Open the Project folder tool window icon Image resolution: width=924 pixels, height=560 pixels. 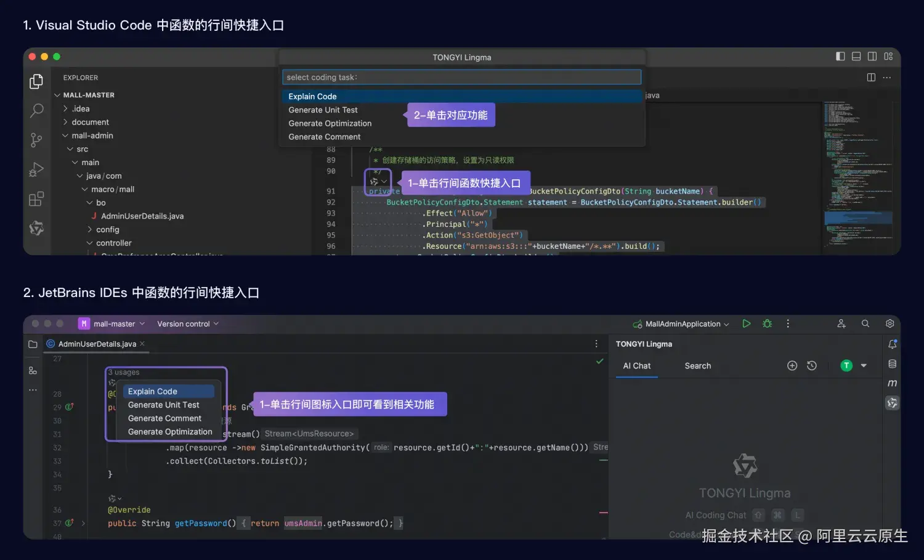pyautogui.click(x=33, y=344)
